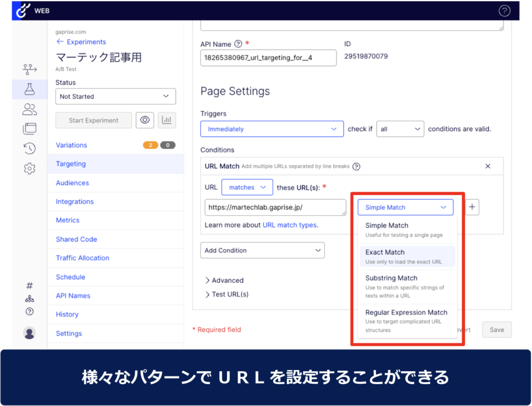532x406 pixels.
Task: Click the Audiences people icon in sidebar
Action: tap(30, 109)
